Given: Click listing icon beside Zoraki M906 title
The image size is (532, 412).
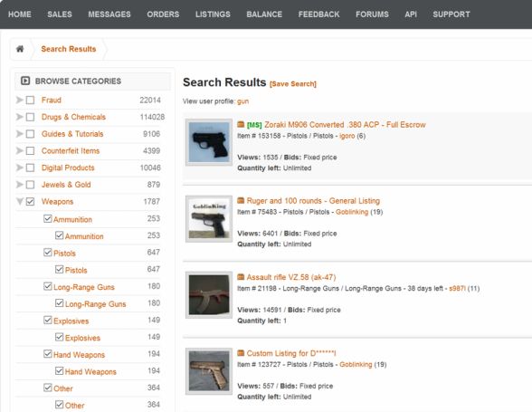Looking at the screenshot, I should click(241, 125).
